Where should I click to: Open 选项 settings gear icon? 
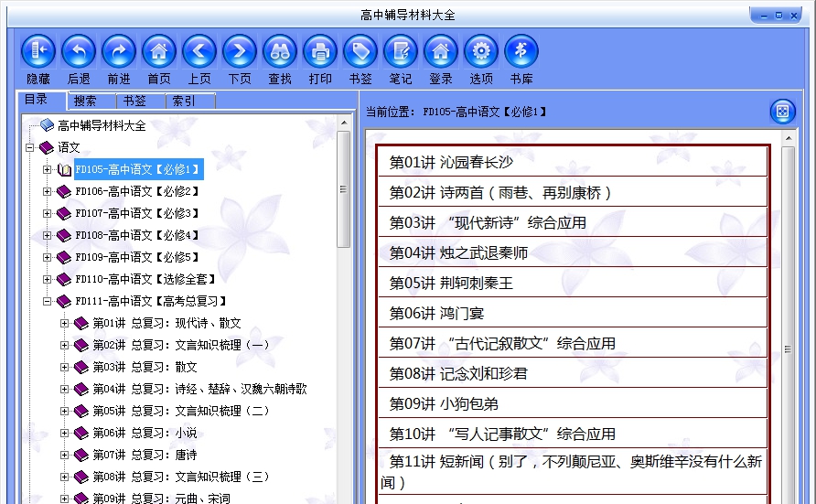481,51
